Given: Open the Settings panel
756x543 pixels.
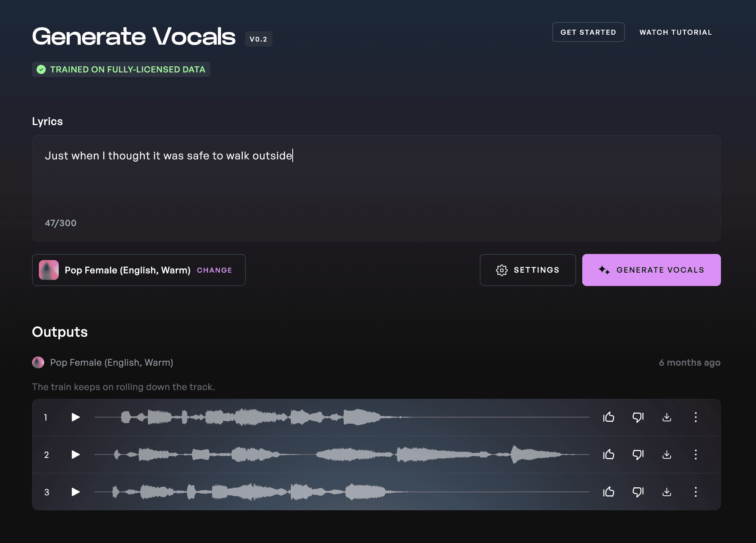Looking at the screenshot, I should tap(528, 270).
